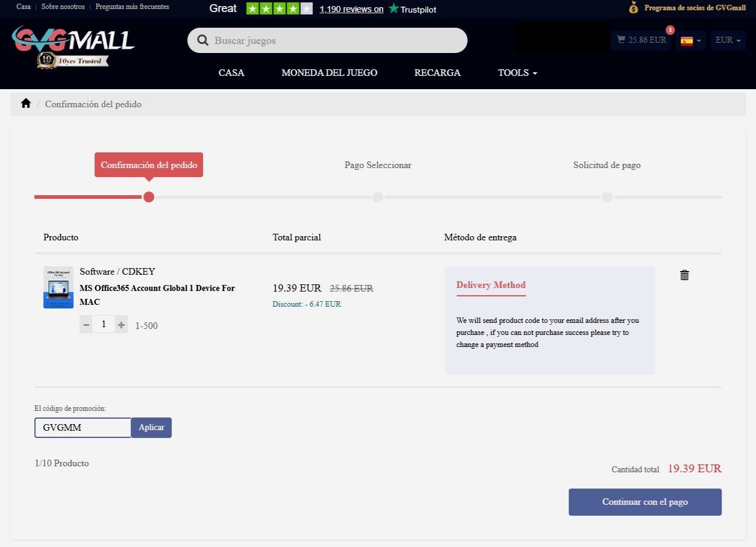Click the progress dot under Pago Seleccionar

(378, 197)
